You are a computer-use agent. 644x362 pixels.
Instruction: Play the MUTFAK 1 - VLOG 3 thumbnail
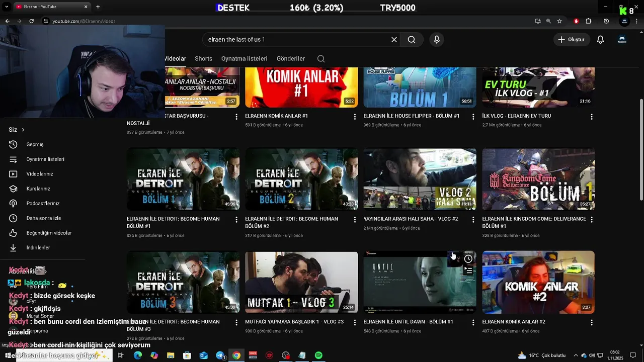pos(301,282)
